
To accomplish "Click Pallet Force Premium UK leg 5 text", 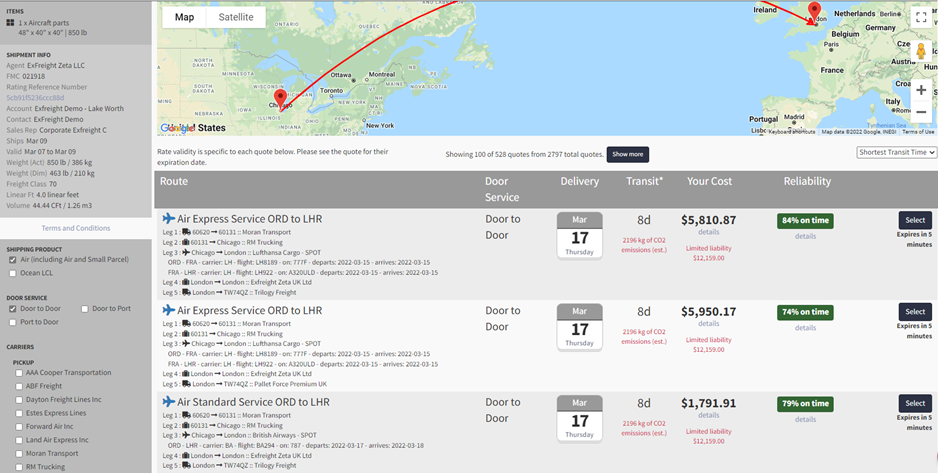I will click(290, 384).
